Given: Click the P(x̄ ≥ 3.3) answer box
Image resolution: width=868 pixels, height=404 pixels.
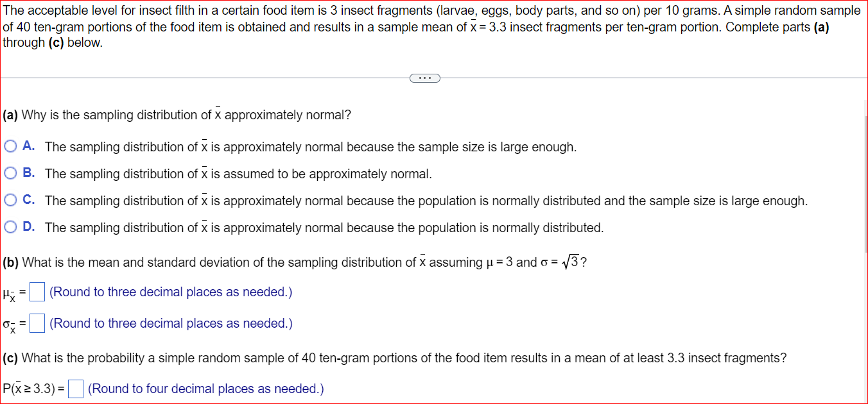Looking at the screenshot, I should 75,388.
